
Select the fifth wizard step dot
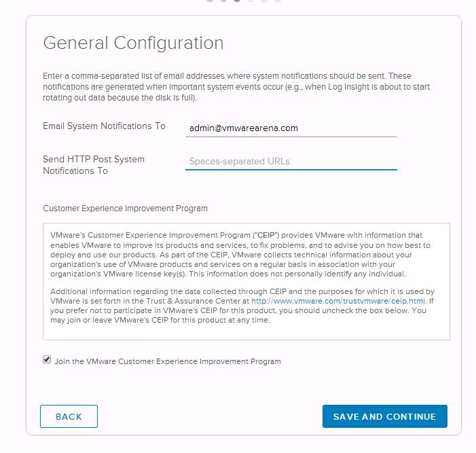click(x=263, y=1)
